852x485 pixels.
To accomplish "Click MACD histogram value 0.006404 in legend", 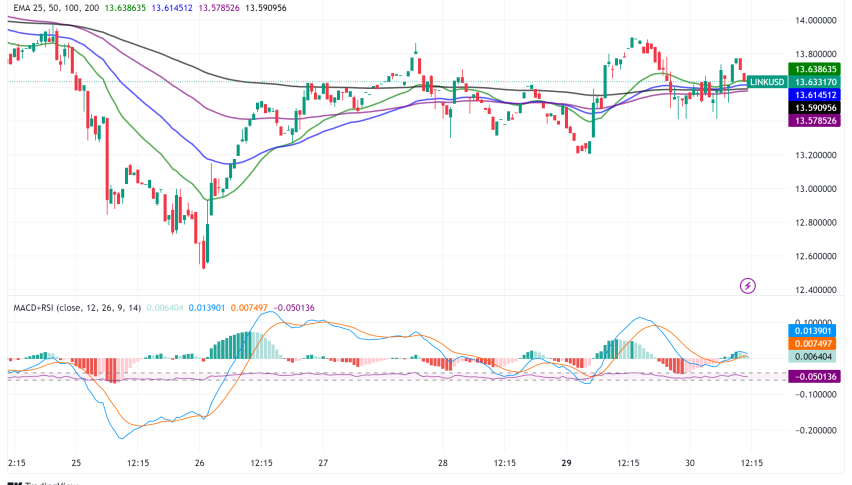I will [x=165, y=308].
